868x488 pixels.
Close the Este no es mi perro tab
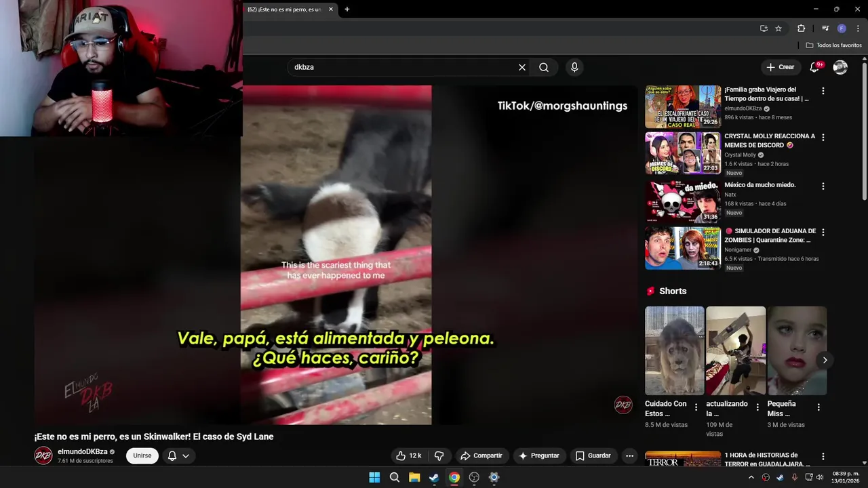331,9
